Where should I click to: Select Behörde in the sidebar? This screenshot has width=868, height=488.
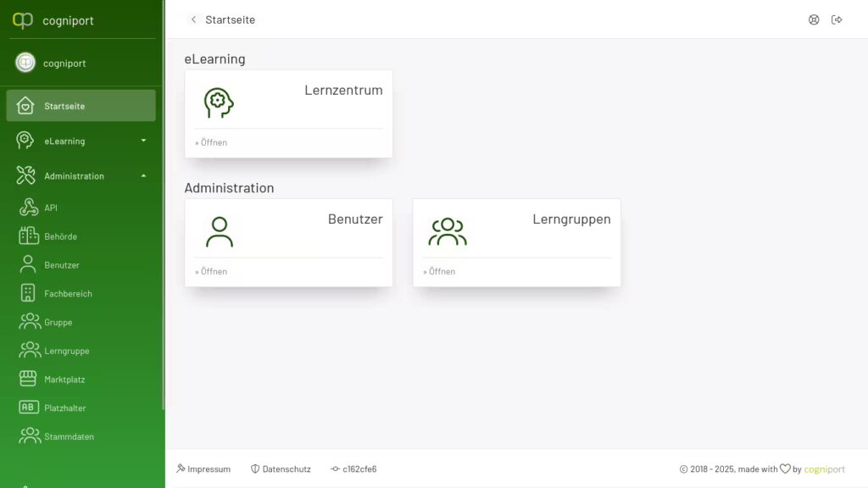(60, 236)
